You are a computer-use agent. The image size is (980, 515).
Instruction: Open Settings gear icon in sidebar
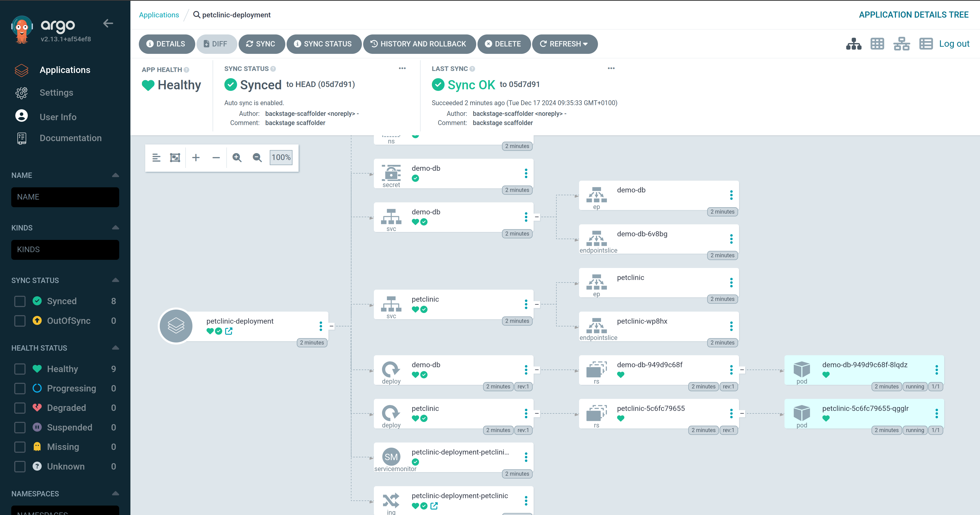(x=22, y=93)
